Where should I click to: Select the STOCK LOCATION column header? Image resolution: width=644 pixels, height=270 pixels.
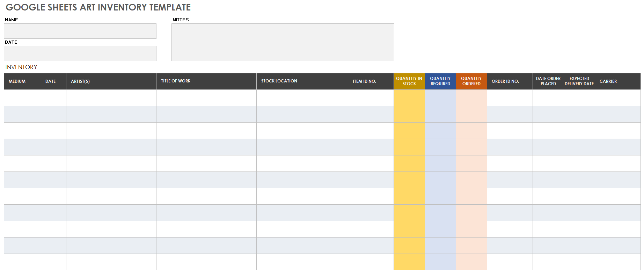302,81
